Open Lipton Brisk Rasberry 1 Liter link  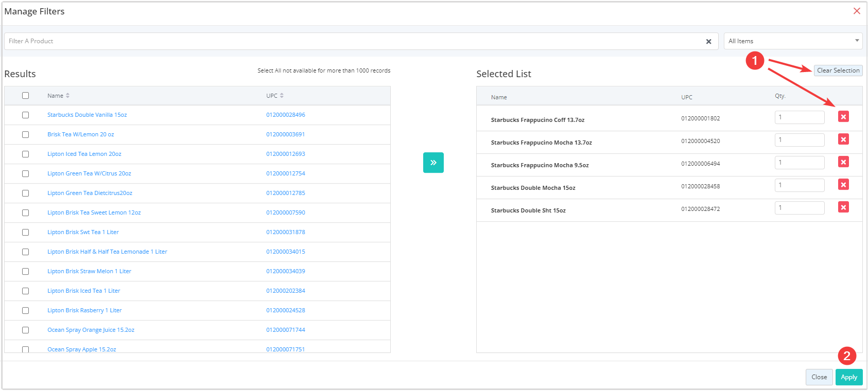click(84, 311)
